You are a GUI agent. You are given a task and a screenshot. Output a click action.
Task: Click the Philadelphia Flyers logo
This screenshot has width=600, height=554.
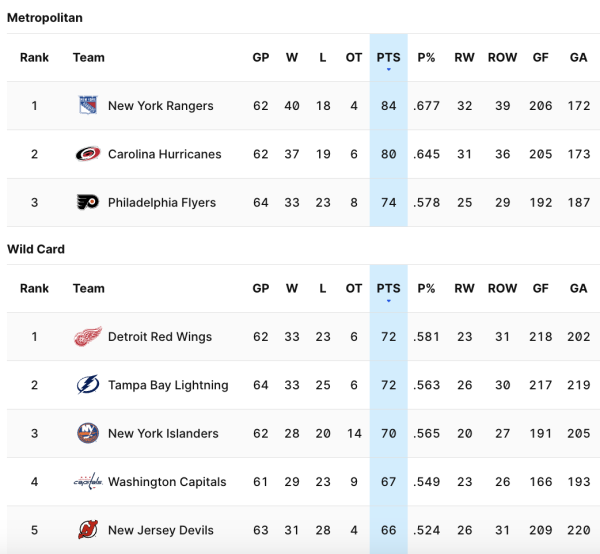point(88,202)
